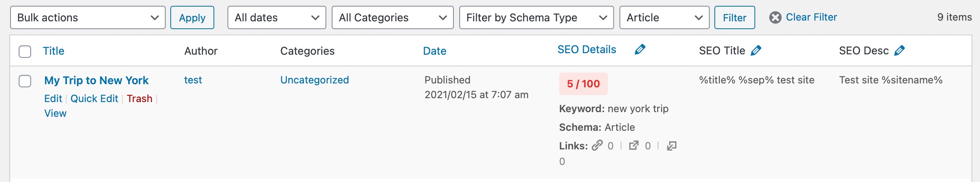Move the post to Trash
The width and height of the screenshot is (980, 182).
tap(139, 99)
